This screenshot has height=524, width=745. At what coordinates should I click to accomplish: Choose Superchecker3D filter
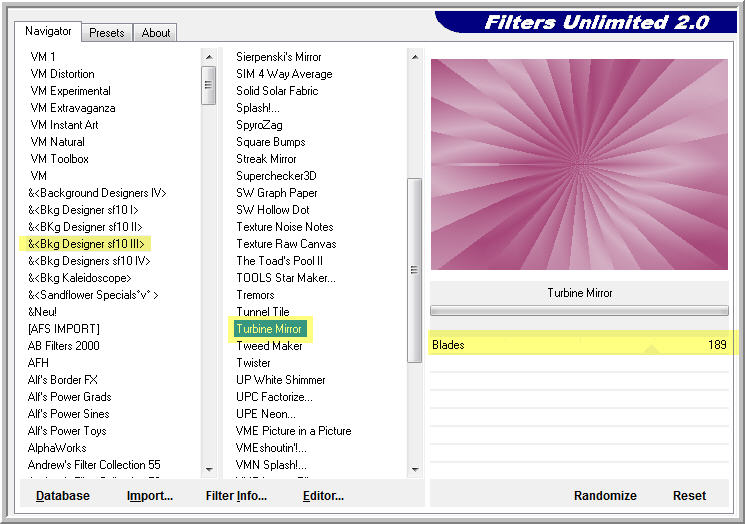276,176
